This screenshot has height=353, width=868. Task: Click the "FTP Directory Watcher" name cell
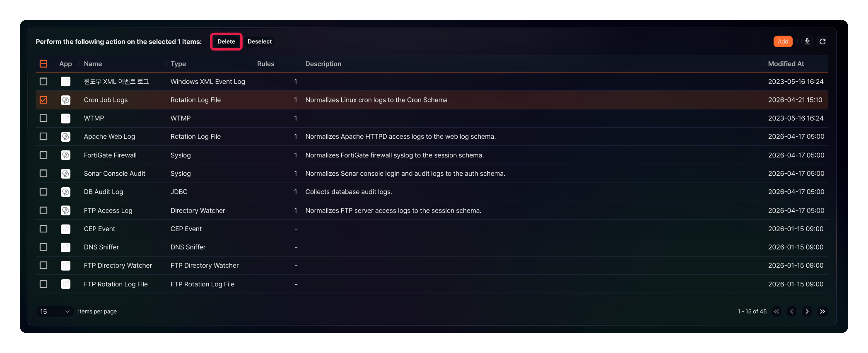[118, 265]
